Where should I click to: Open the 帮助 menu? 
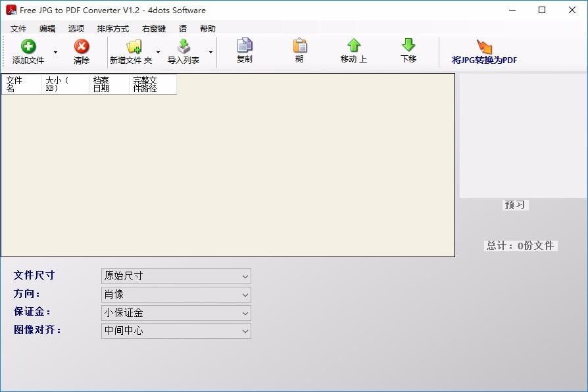[208, 28]
